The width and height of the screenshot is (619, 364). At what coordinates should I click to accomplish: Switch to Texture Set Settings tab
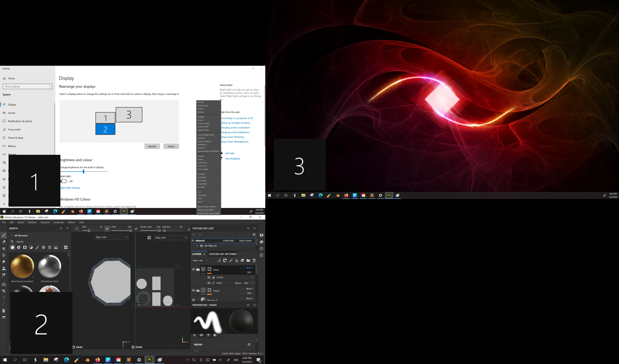(x=223, y=254)
